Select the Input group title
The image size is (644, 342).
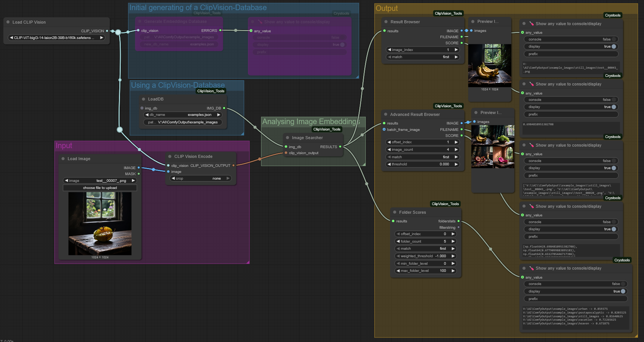click(64, 145)
